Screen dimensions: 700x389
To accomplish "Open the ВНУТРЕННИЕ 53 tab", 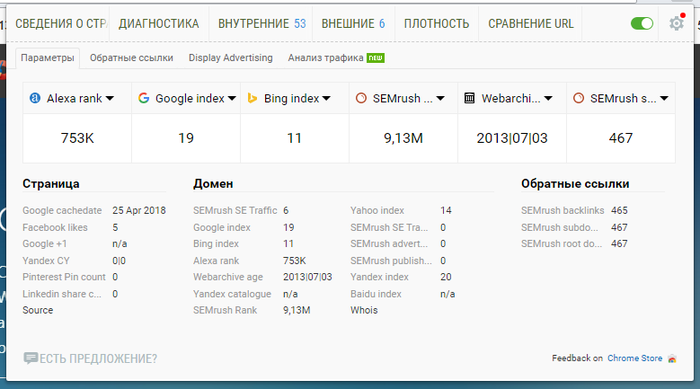I will (x=262, y=24).
